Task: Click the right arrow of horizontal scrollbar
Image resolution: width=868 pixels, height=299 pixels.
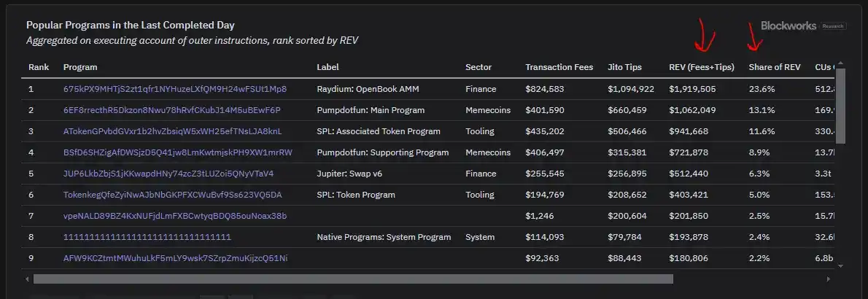Action: pos(828,279)
